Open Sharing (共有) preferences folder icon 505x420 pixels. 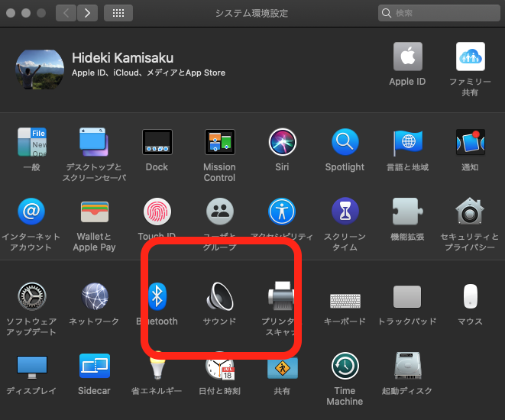point(283,368)
